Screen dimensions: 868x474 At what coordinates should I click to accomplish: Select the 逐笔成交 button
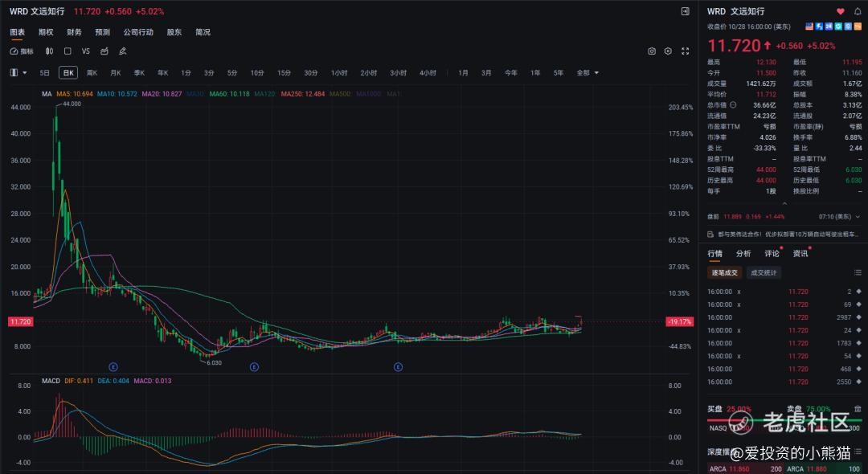[x=725, y=272]
